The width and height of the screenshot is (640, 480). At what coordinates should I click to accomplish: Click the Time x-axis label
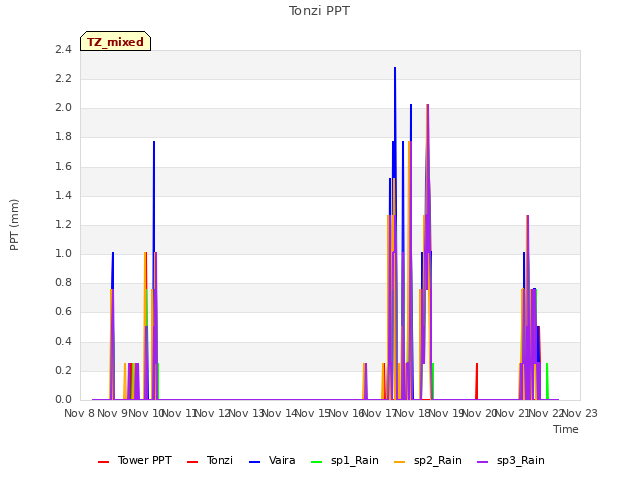[566, 429]
